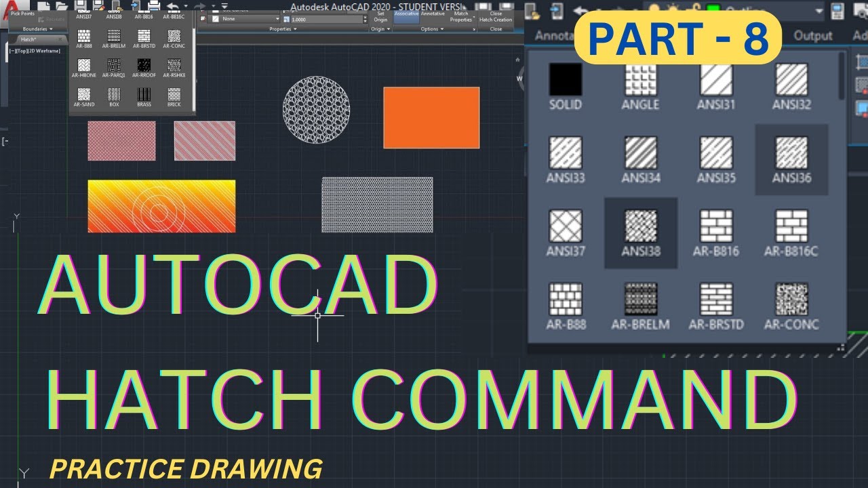
Task: Apply the BRICK hatch pattern
Action: [x=174, y=98]
